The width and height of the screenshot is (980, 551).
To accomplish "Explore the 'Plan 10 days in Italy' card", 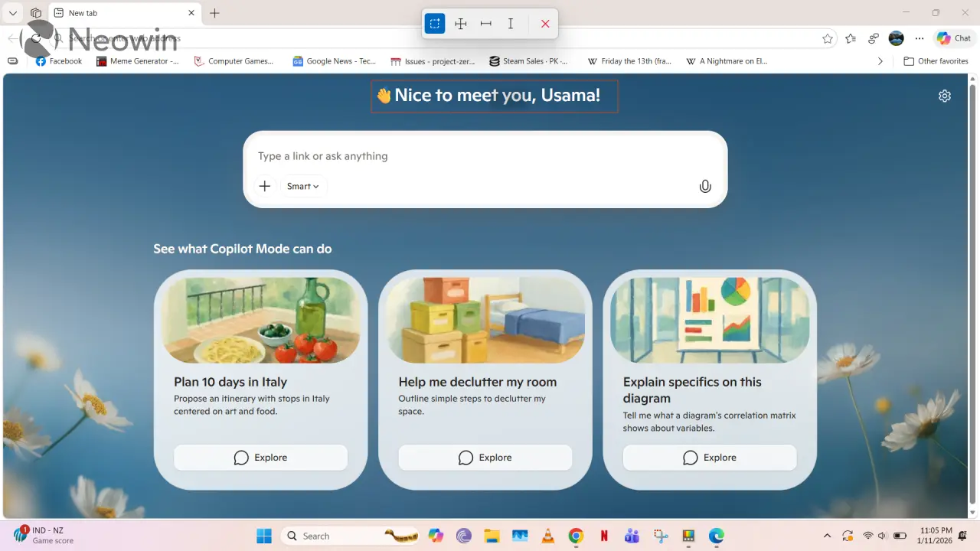I will click(260, 458).
